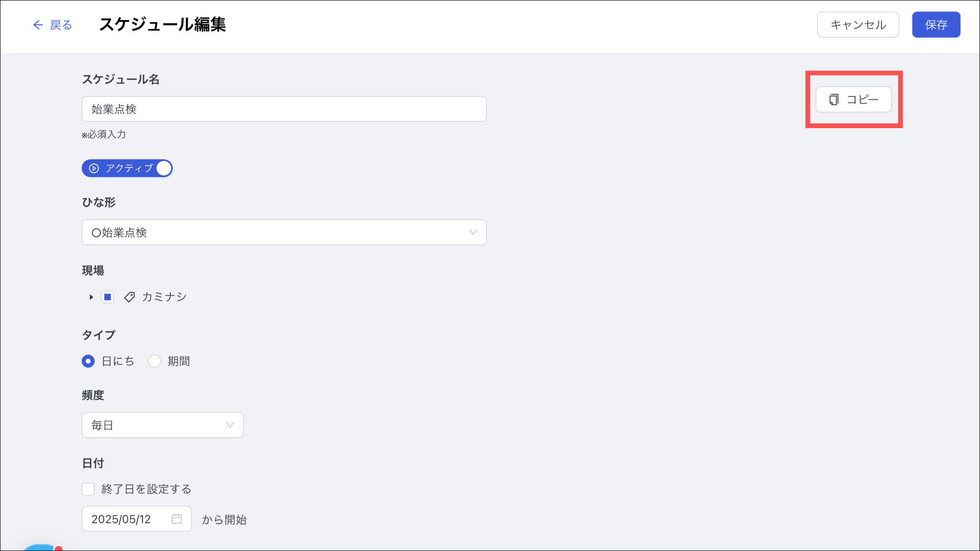980x551 pixels.
Task: Toggle the アクティブ switch off
Action: (x=164, y=168)
